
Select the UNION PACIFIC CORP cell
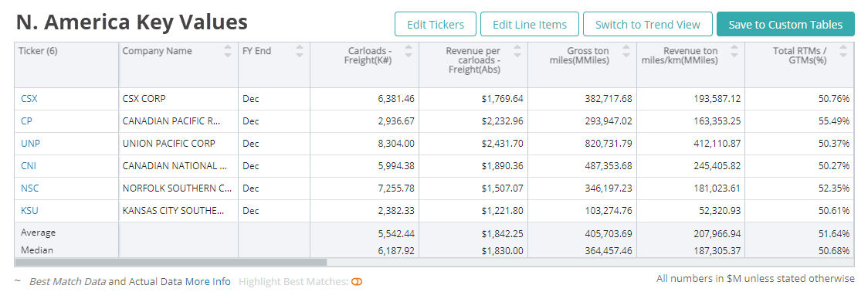[x=178, y=143]
